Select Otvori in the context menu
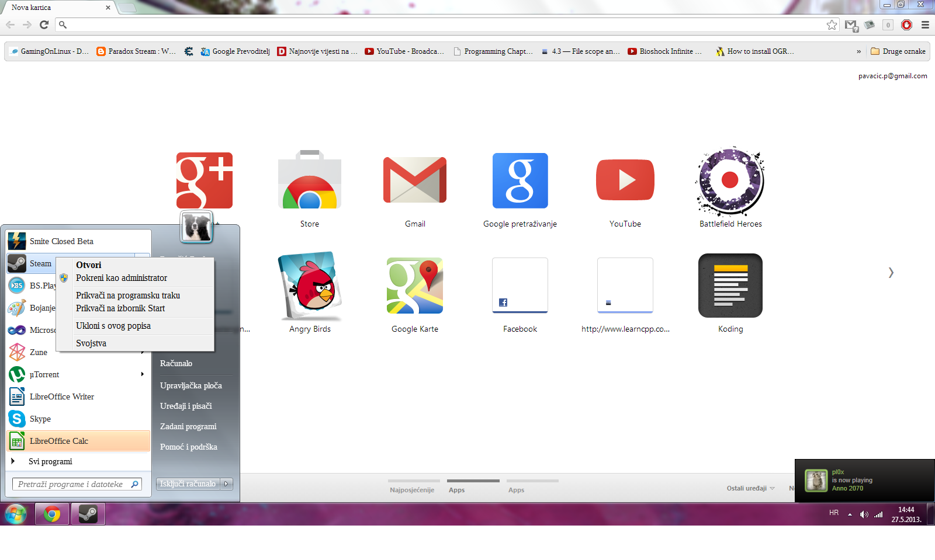This screenshot has height=560, width=935. click(89, 265)
